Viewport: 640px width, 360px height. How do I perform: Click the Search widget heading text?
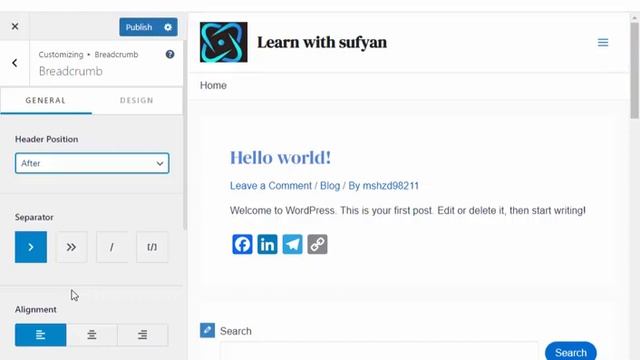click(x=236, y=331)
